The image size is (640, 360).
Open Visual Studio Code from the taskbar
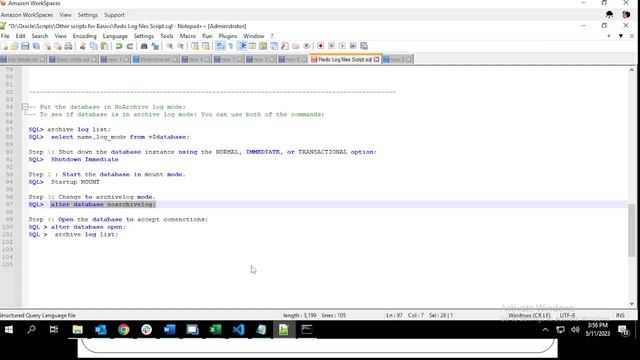pyautogui.click(x=238, y=329)
